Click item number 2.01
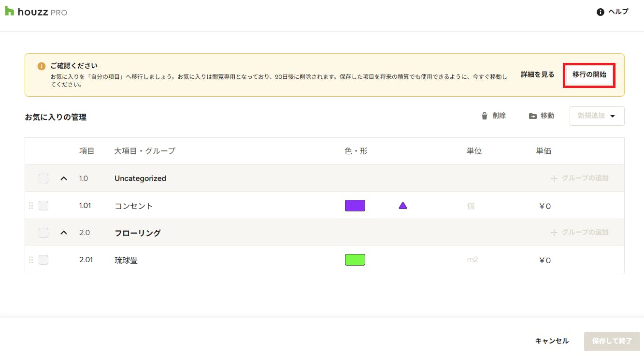 pyautogui.click(x=86, y=260)
